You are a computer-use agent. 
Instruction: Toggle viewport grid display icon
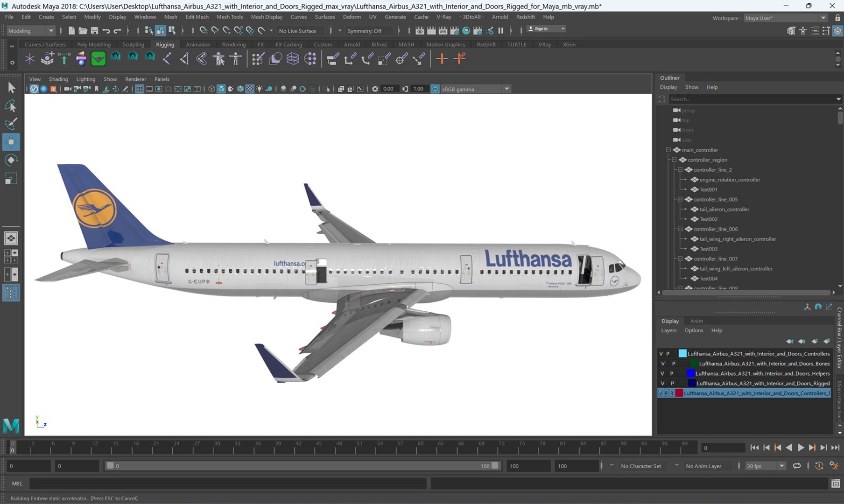click(139, 89)
